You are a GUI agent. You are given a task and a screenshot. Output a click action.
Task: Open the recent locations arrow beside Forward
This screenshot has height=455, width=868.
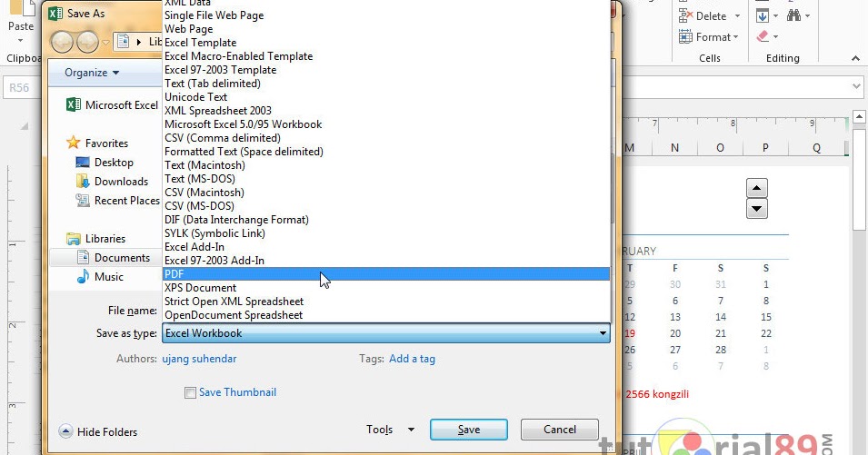tap(105, 43)
